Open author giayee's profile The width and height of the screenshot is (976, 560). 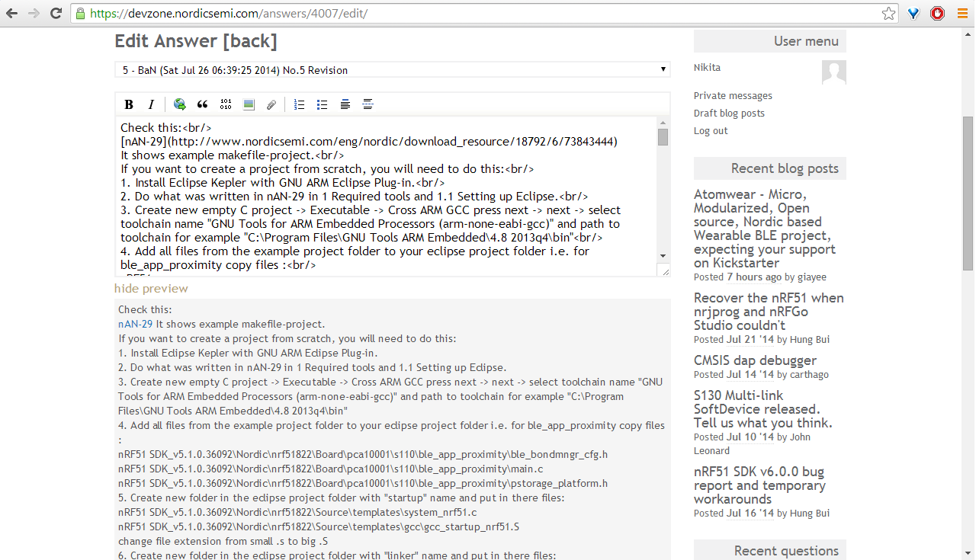coord(811,277)
